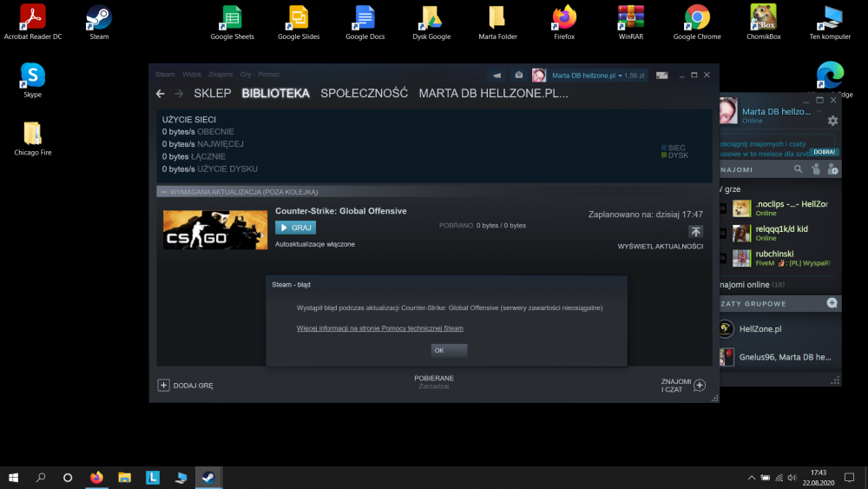Viewport: 868px width, 489px height.
Task: Click the add friend icon
Action: point(832,169)
